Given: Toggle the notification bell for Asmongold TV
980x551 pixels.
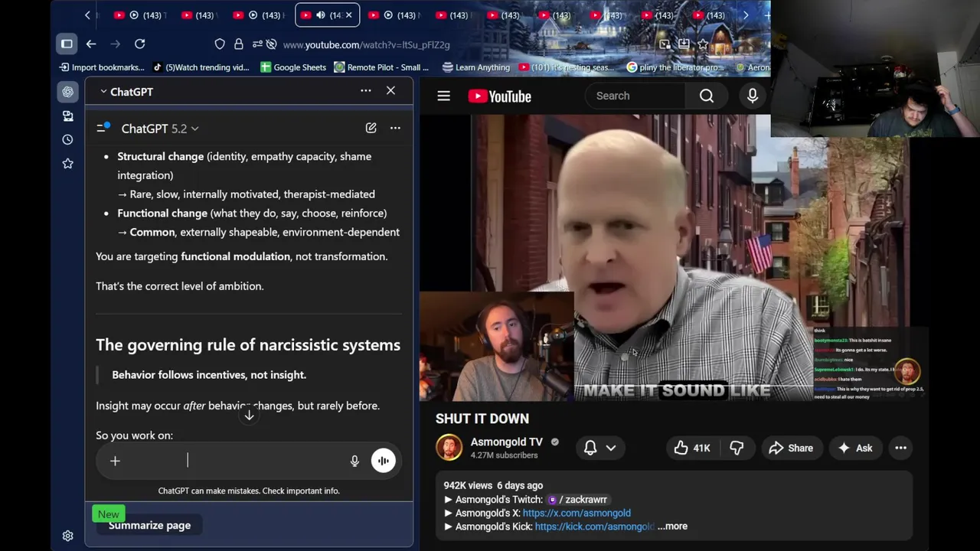Looking at the screenshot, I should click(x=590, y=448).
